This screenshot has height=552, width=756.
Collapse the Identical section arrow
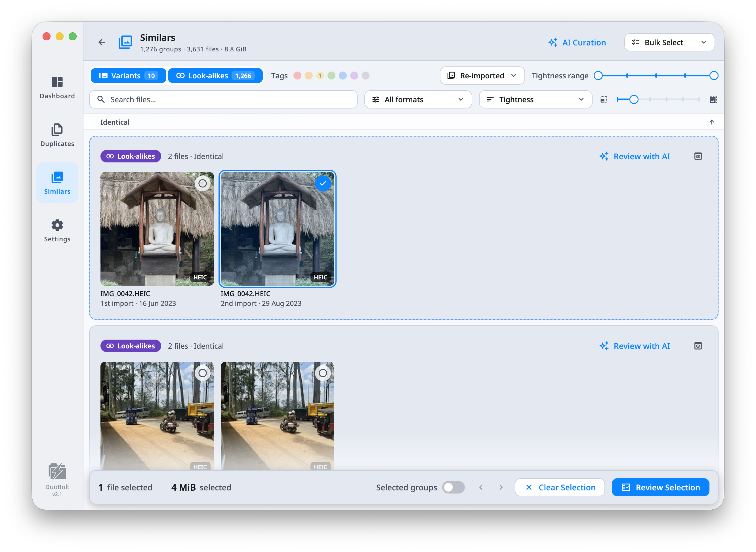pos(712,122)
